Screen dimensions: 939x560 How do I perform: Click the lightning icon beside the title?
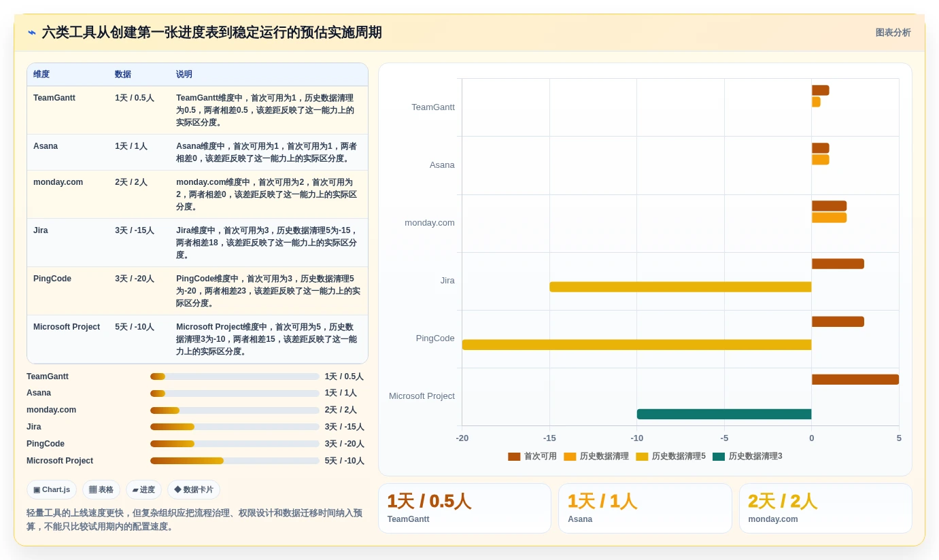click(x=32, y=33)
